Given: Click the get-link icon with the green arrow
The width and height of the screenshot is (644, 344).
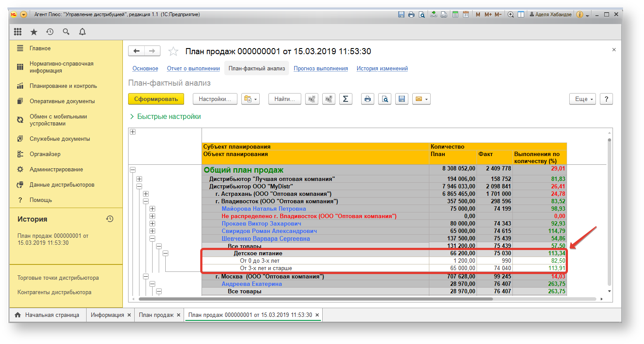Looking at the screenshot, I should (x=434, y=14).
